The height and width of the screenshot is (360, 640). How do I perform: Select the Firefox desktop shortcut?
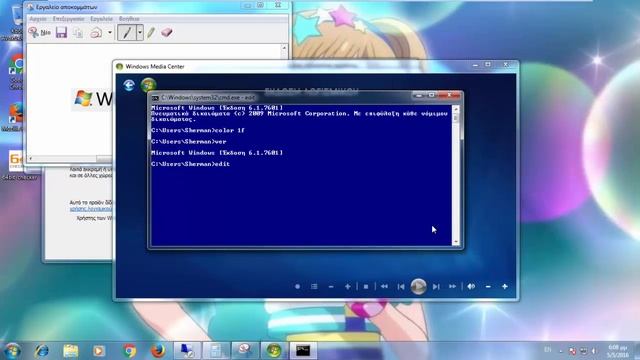[15, 117]
